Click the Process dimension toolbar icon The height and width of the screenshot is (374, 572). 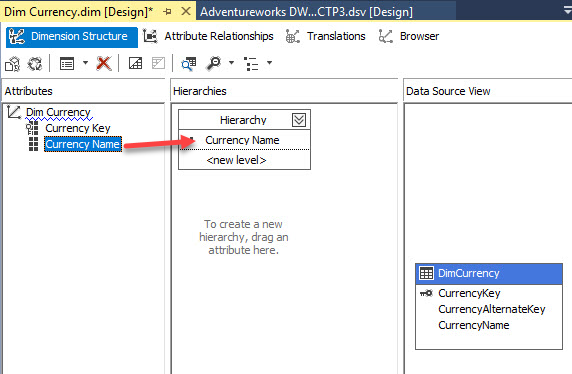13,63
